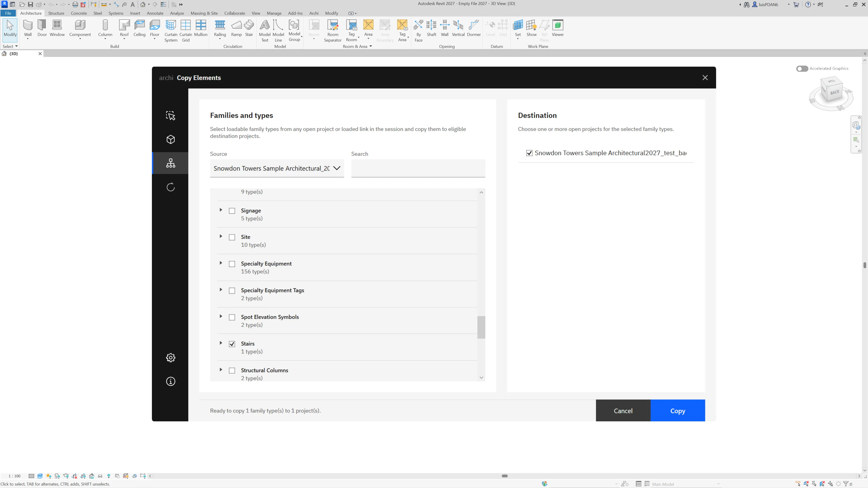Screen dimensions: 868x488
Task: Expand the Signage category
Action: (x=221, y=210)
